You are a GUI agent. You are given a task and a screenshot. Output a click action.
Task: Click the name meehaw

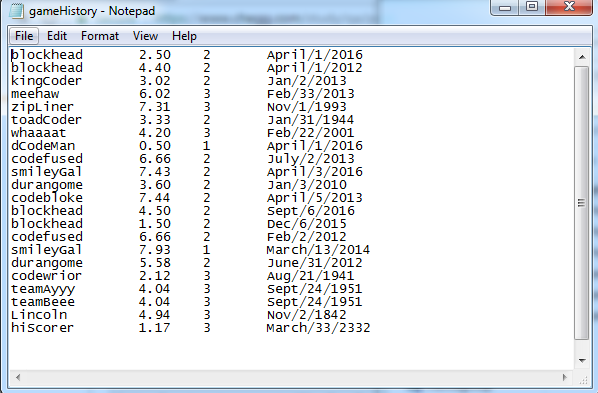point(35,94)
